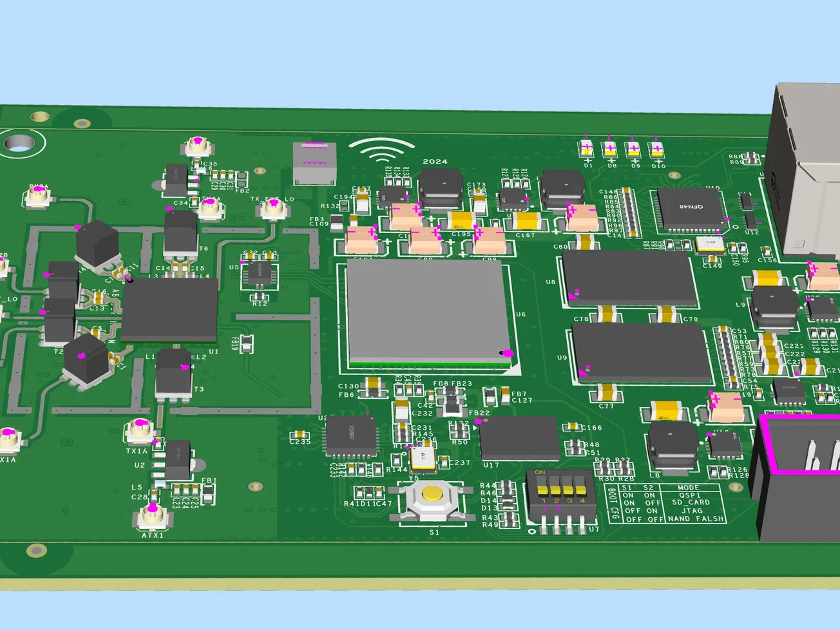Click the C166 capacitor

pyautogui.click(x=571, y=426)
